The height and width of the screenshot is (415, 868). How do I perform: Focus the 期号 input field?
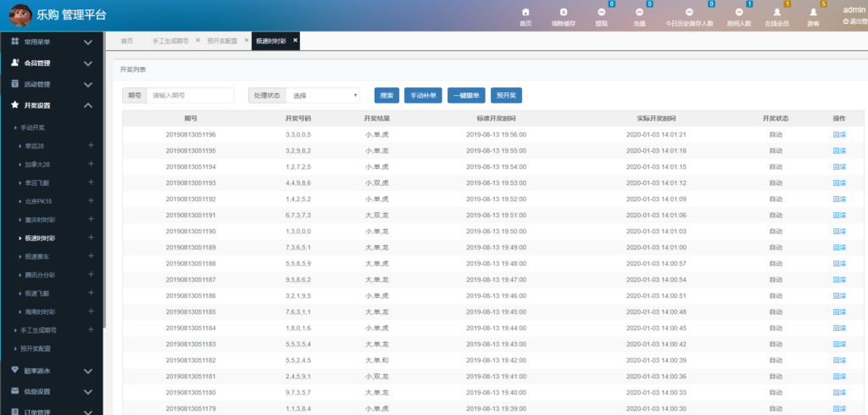[190, 95]
